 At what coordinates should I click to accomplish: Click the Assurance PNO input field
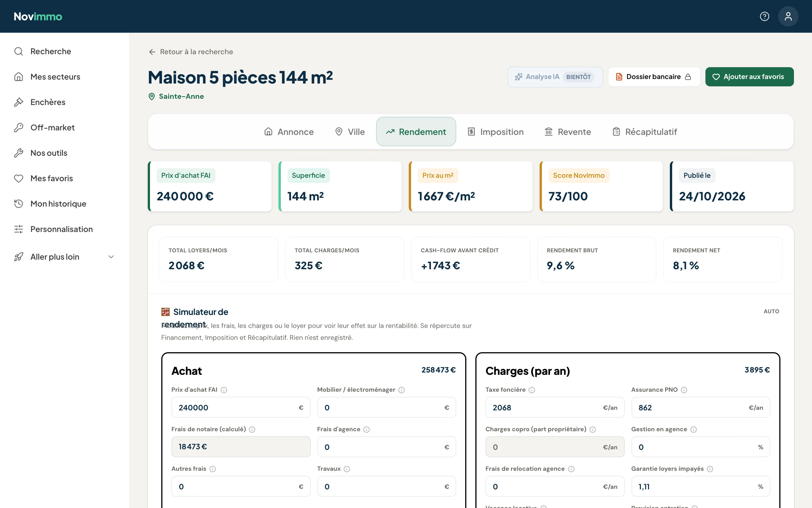pyautogui.click(x=701, y=407)
